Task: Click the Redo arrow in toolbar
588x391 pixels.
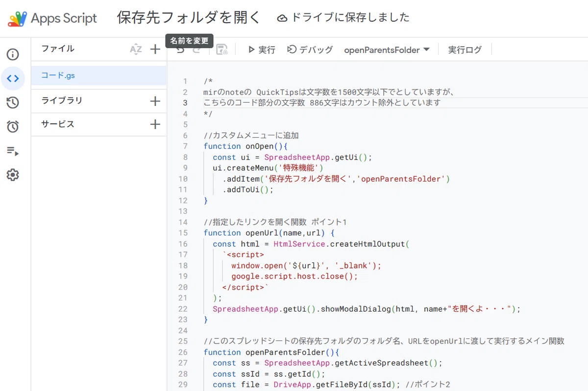Action: [x=197, y=50]
